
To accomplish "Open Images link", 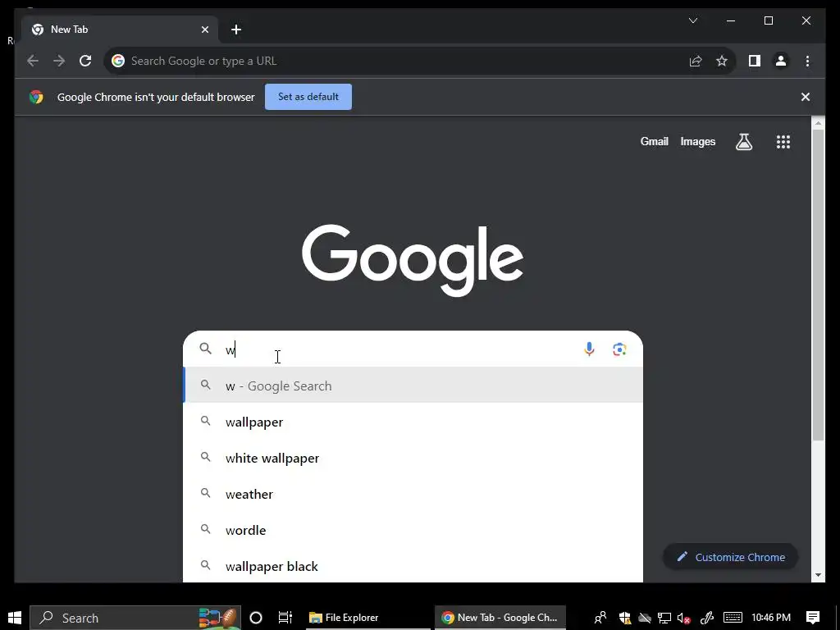I will (x=697, y=141).
